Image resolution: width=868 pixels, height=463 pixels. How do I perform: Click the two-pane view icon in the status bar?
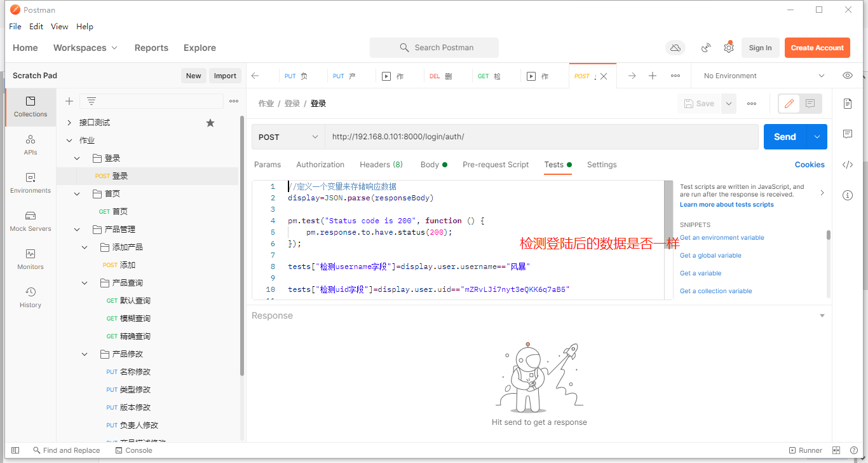click(836, 450)
